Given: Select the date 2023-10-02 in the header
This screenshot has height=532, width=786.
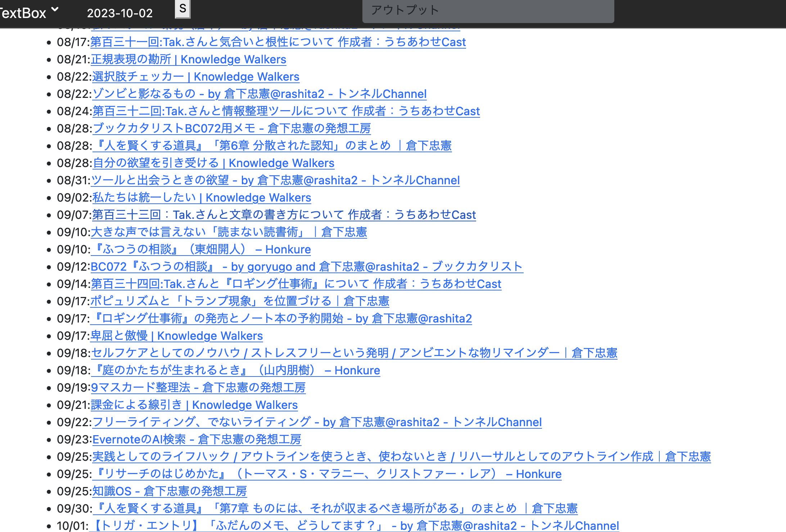Looking at the screenshot, I should 120,13.
